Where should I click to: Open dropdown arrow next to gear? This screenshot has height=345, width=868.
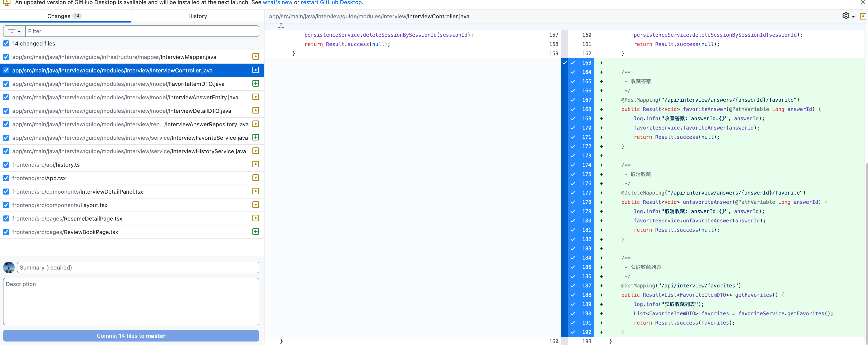(x=853, y=16)
